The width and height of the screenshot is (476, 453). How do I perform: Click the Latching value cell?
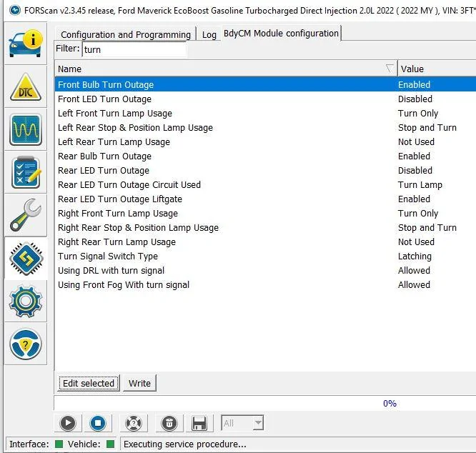(x=415, y=256)
